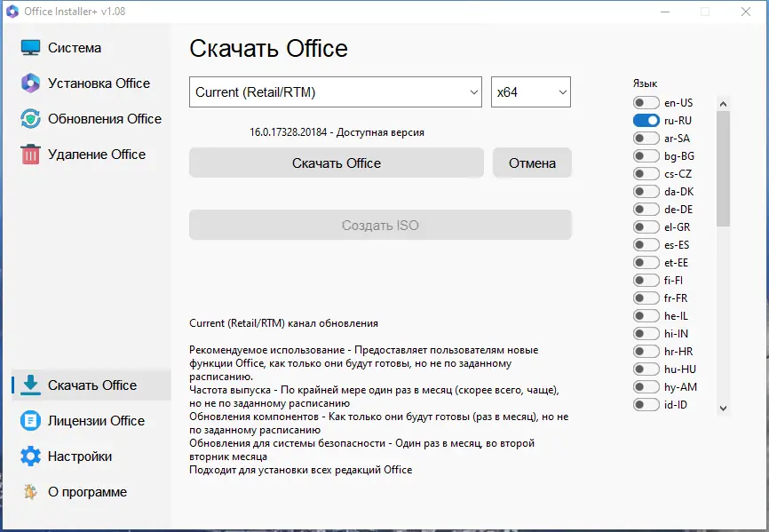Click the Система monitor icon
Screen dimensions: 769x532
point(30,48)
